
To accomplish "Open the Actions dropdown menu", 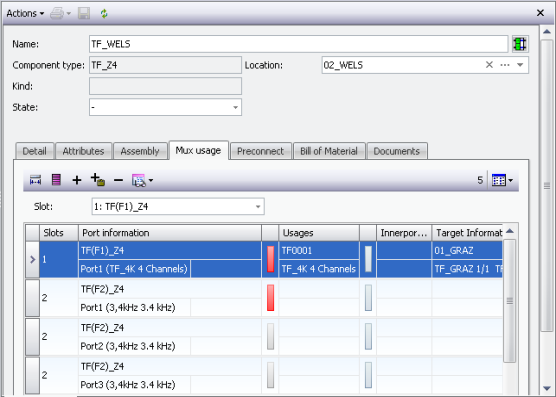I will pyautogui.click(x=25, y=13).
